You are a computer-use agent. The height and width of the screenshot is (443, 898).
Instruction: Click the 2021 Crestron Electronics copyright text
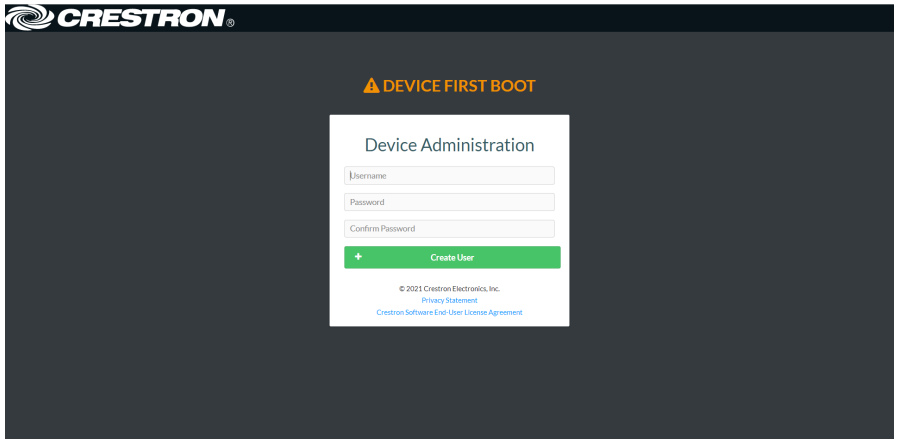[449, 288]
